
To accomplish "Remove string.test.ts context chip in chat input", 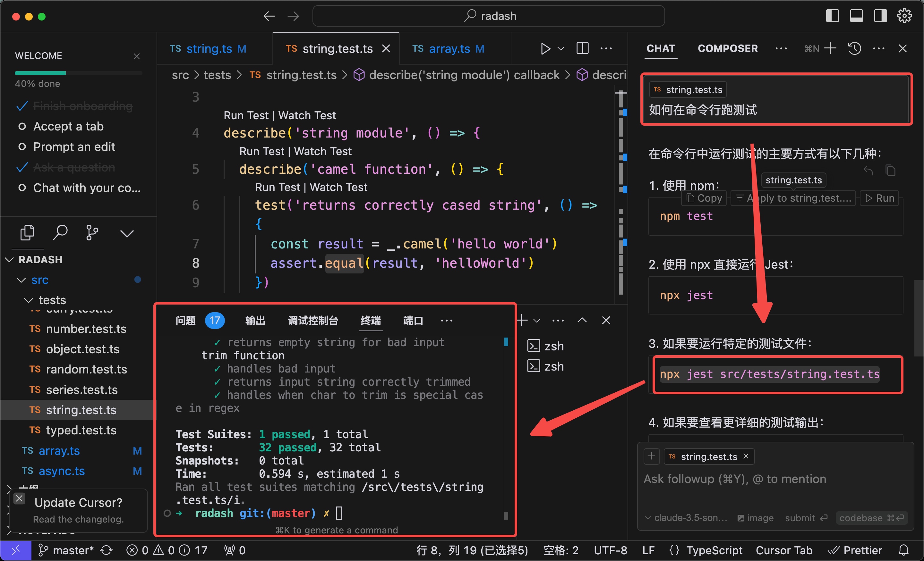I will 746,456.
